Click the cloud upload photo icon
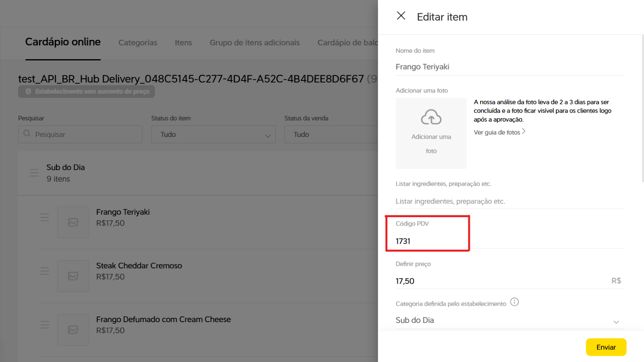This screenshot has width=644, height=362. 431,117
